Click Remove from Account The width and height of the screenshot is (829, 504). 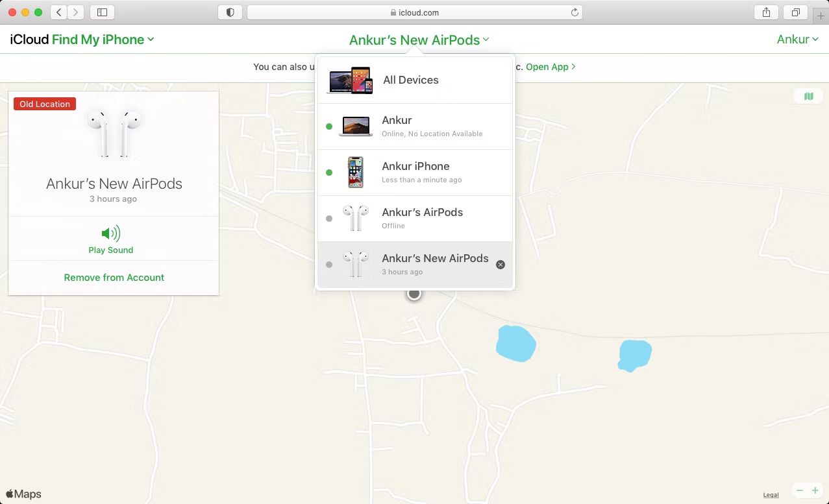114,277
